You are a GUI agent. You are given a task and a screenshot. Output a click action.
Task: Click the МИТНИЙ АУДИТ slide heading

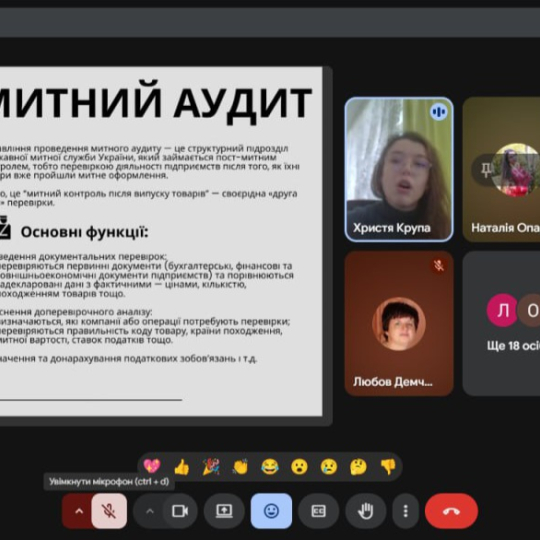[156, 102]
